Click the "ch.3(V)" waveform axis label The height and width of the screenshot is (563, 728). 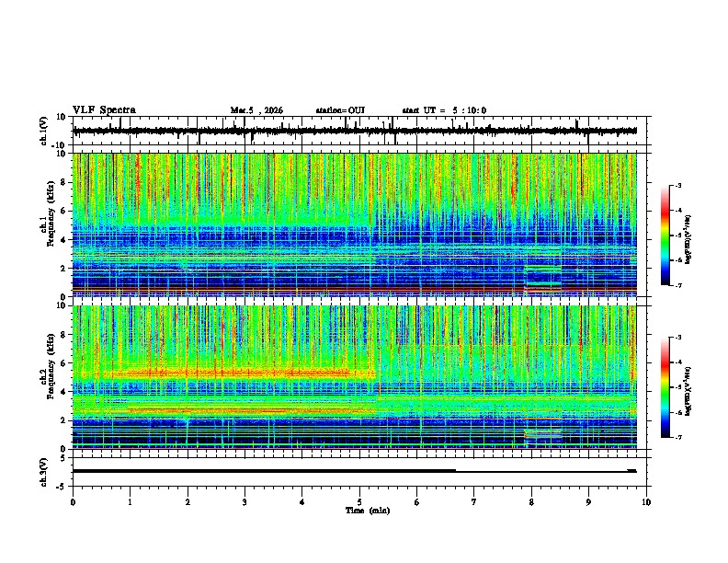click(44, 472)
